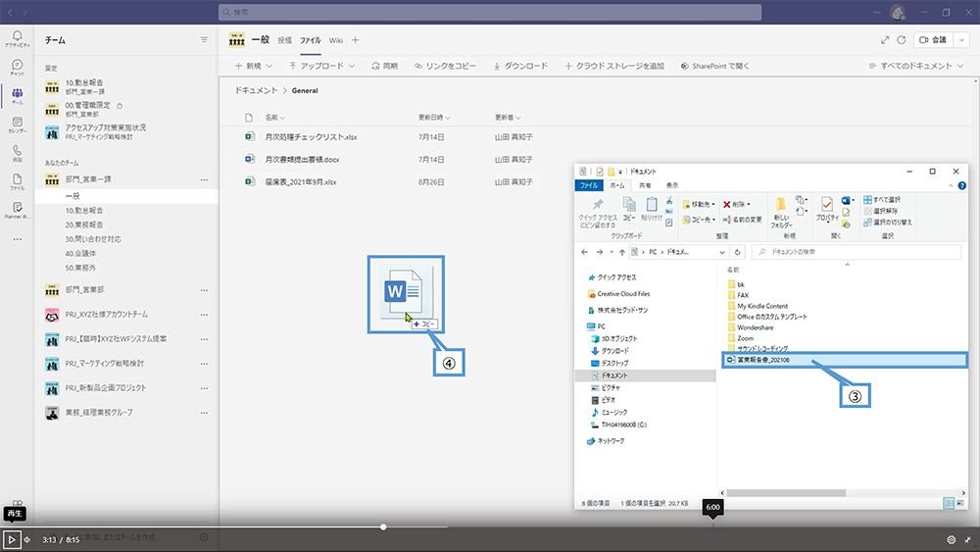Select 20.業務報告 channel
This screenshot has width=980, height=552.
[83, 226]
